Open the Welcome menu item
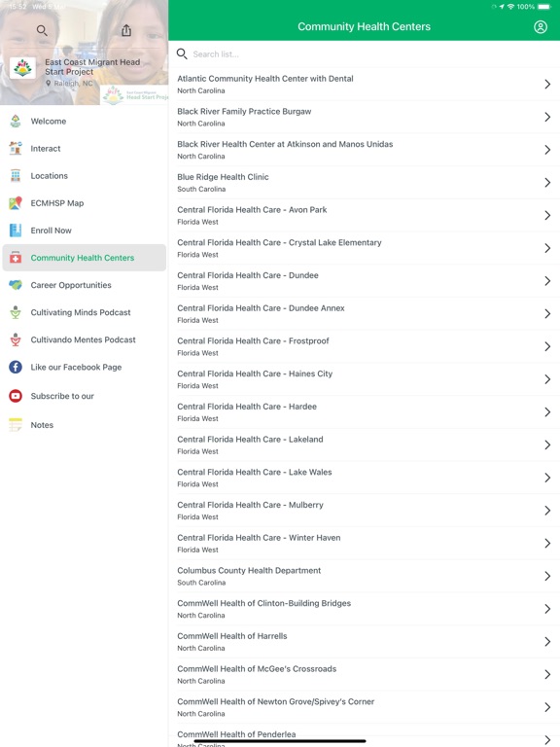The image size is (560, 747). tap(85, 121)
